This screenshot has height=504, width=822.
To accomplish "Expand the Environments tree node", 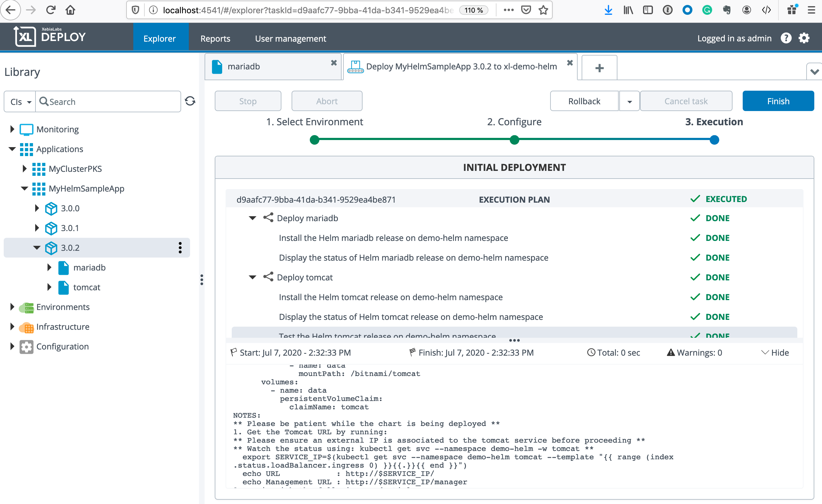I will tap(12, 307).
